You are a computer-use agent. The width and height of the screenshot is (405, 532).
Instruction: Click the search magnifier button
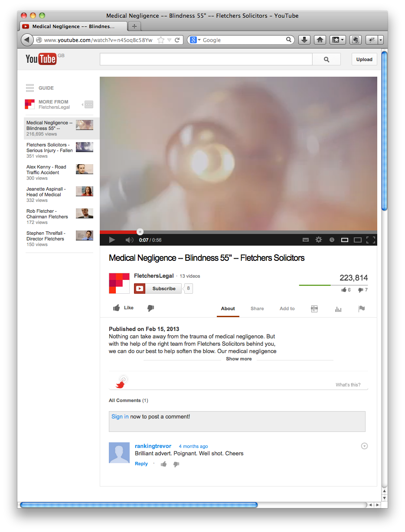pyautogui.click(x=327, y=59)
